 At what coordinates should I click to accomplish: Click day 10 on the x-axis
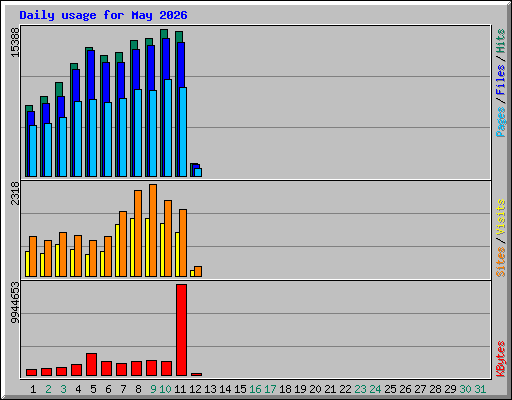pos(165,389)
